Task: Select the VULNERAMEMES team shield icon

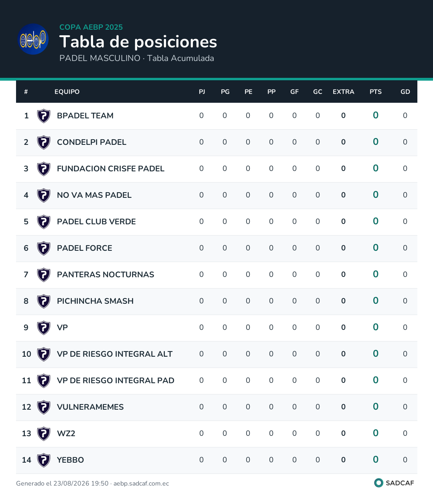Action: [x=44, y=407]
